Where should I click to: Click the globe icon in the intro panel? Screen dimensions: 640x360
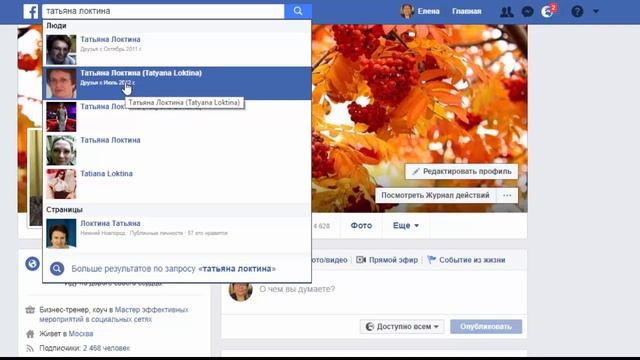[x=32, y=264]
